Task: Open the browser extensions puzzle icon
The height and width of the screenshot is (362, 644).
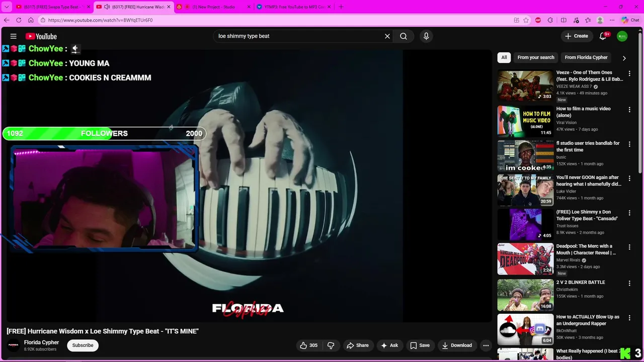Action: click(x=550, y=20)
